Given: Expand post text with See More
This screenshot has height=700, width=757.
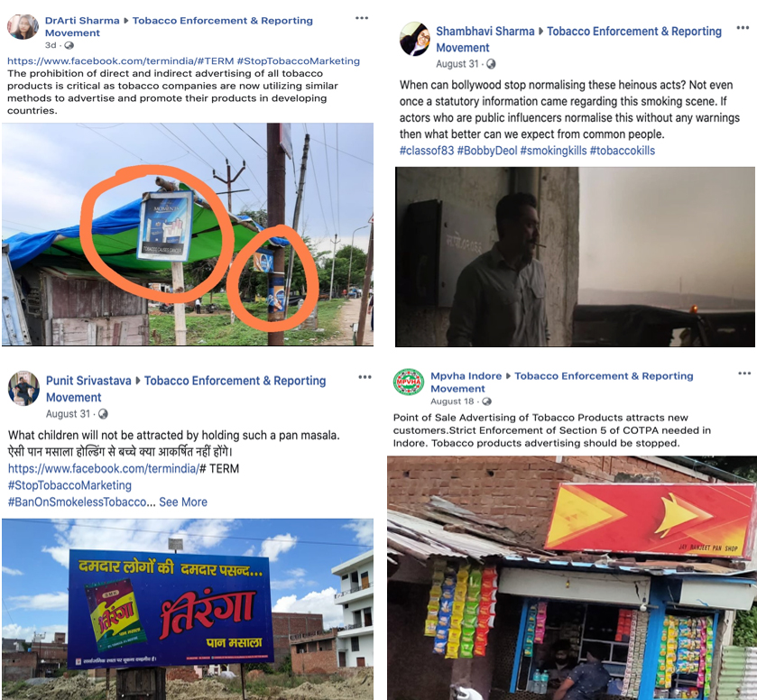Looking at the screenshot, I should pos(183,502).
